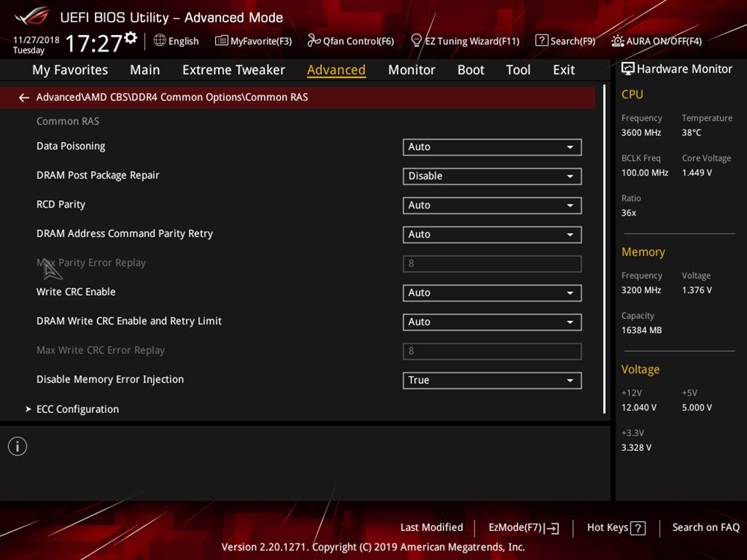
Task: Click Hot Keys label
Action: point(607,528)
